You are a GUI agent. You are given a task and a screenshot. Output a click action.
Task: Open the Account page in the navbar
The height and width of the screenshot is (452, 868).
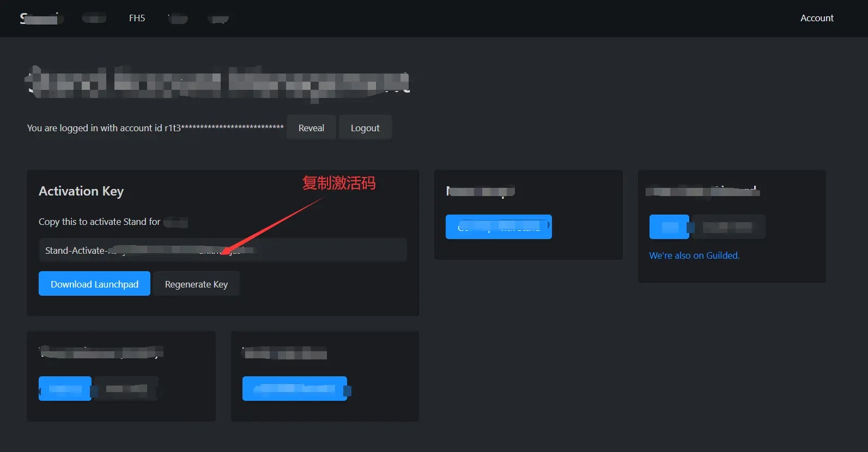[x=816, y=18]
